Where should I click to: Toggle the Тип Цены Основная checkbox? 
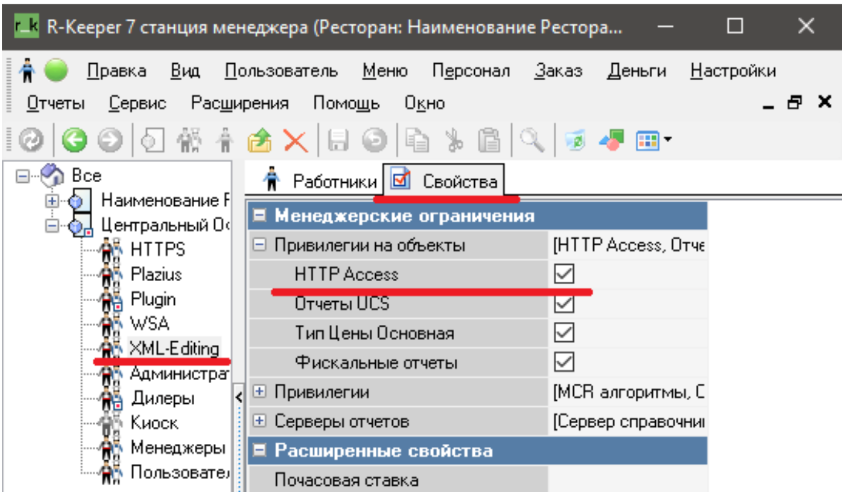[564, 333]
